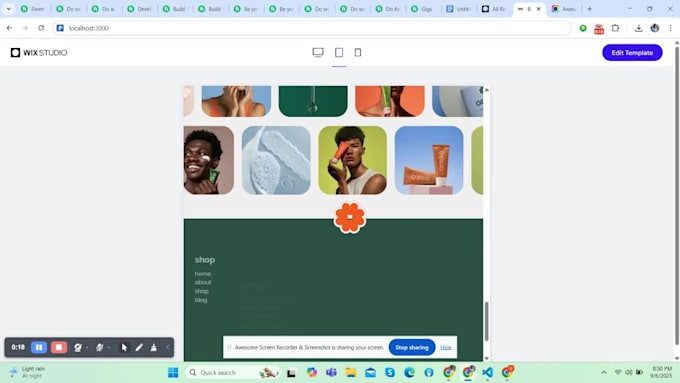Image resolution: width=680 pixels, height=383 pixels.
Task: Open browser tab search dropdown
Action: tap(8, 9)
